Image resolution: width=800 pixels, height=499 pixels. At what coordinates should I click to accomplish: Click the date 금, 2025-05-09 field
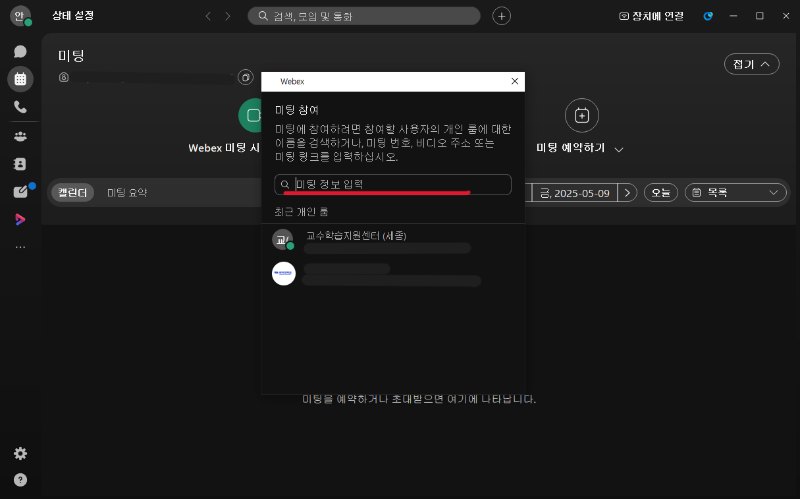[574, 193]
